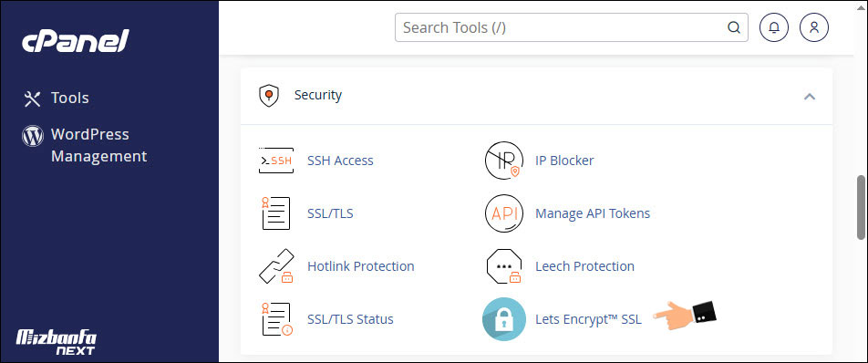Click the Leech Protection octagon icon

coord(503,266)
